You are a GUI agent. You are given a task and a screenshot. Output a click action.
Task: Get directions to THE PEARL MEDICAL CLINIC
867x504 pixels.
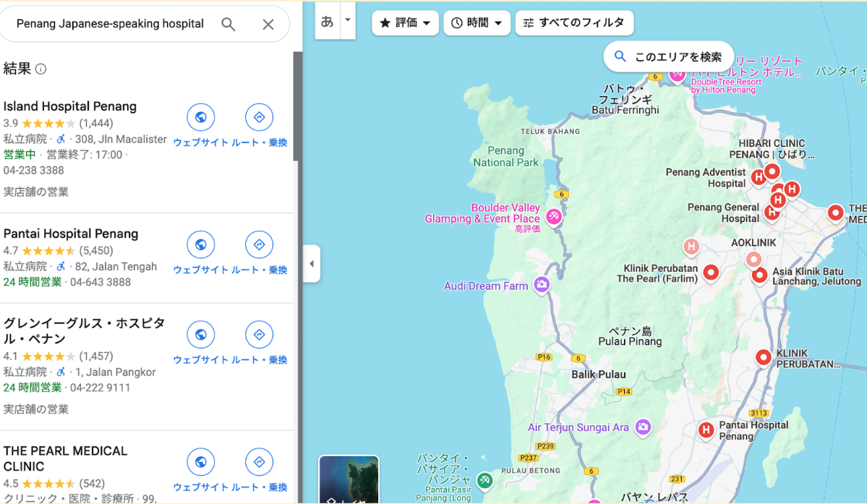pyautogui.click(x=259, y=462)
